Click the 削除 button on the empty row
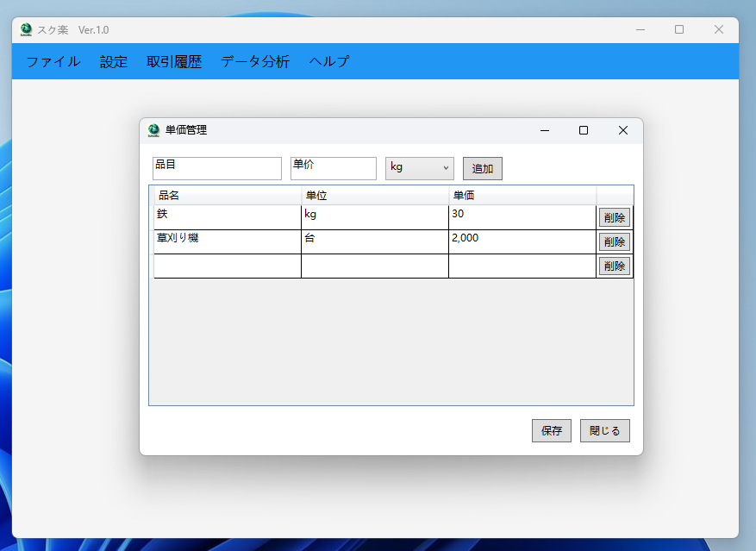Screen dimensions: 756x551 614,266
